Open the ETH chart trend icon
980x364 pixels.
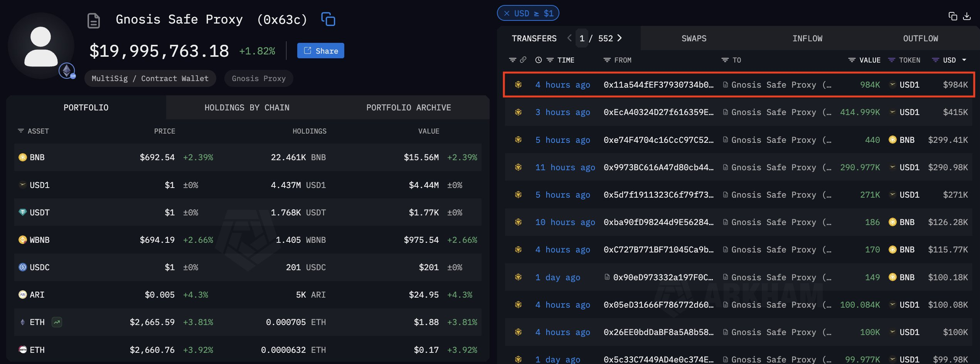(57, 322)
